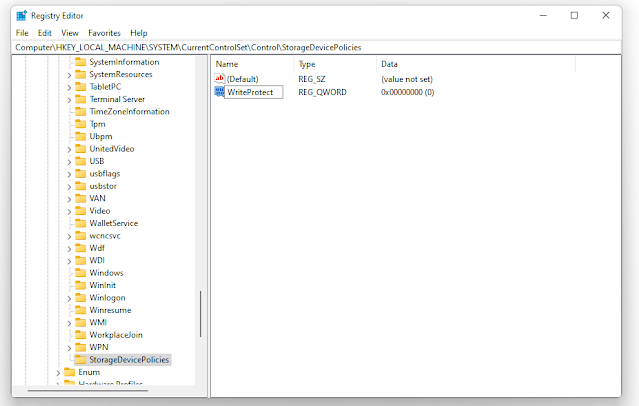Click the Ubpm folder icon
This screenshot has width=639, height=406.
(x=81, y=136)
